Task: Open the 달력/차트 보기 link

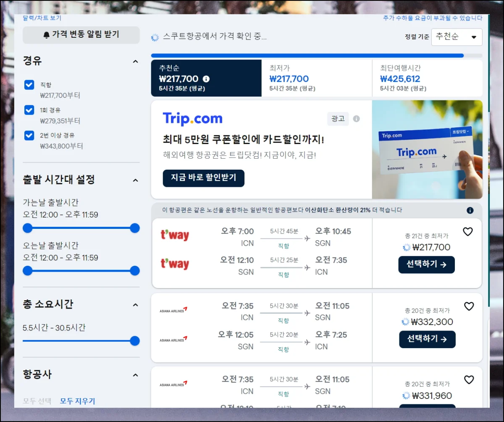Action: (x=42, y=18)
